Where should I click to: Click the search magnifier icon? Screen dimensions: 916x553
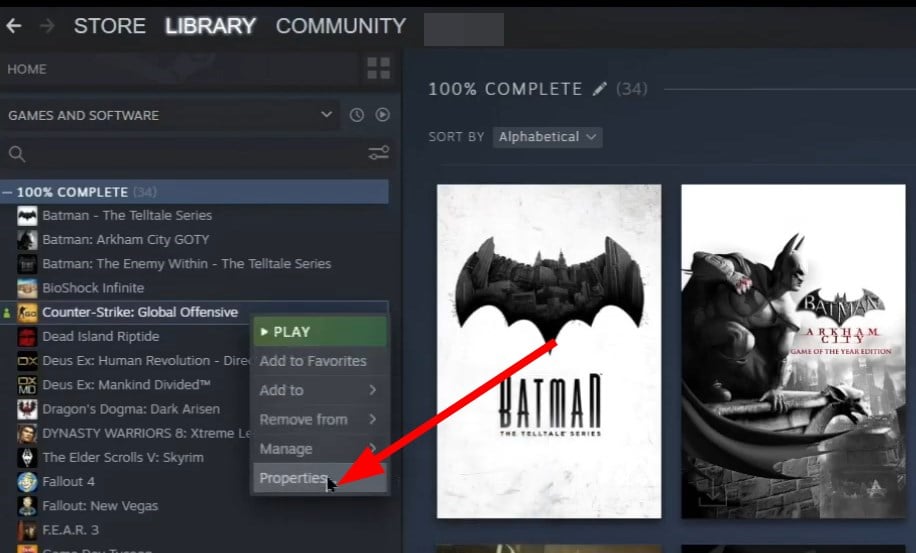pyautogui.click(x=17, y=154)
